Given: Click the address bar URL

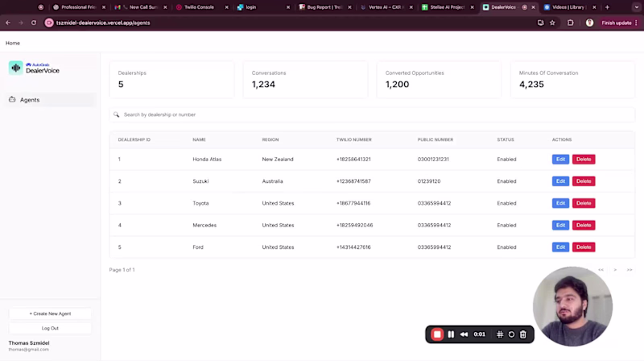Looking at the screenshot, I should [103, 23].
